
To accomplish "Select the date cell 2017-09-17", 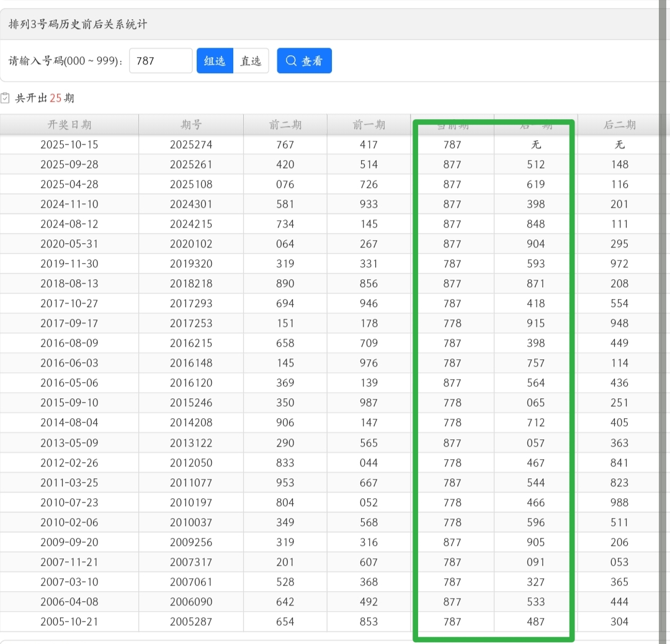I will [x=69, y=323].
